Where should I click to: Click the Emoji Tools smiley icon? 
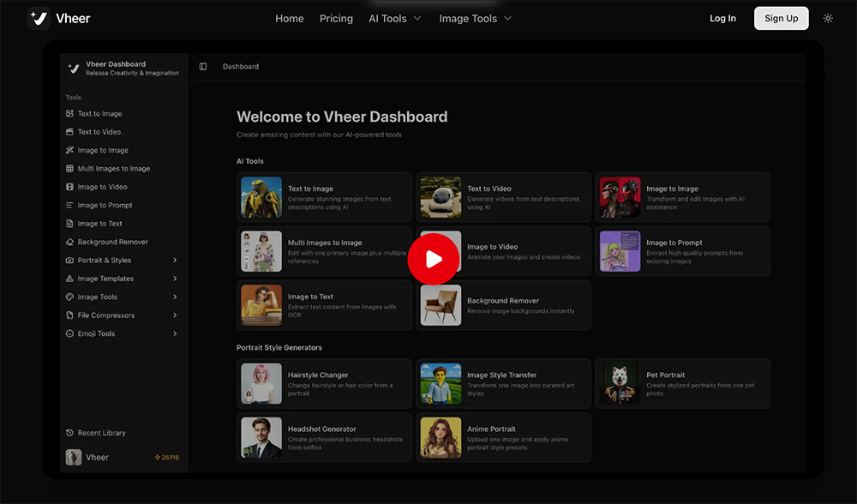tap(69, 333)
